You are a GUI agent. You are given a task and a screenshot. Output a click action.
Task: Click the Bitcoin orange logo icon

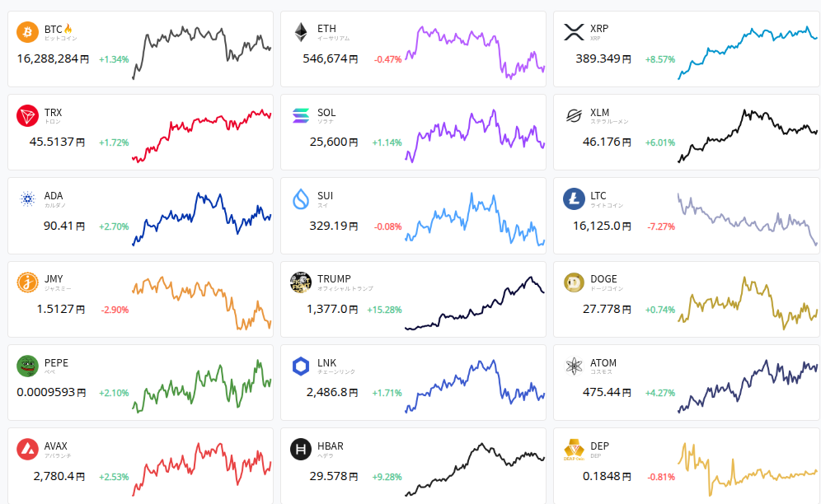(x=28, y=32)
